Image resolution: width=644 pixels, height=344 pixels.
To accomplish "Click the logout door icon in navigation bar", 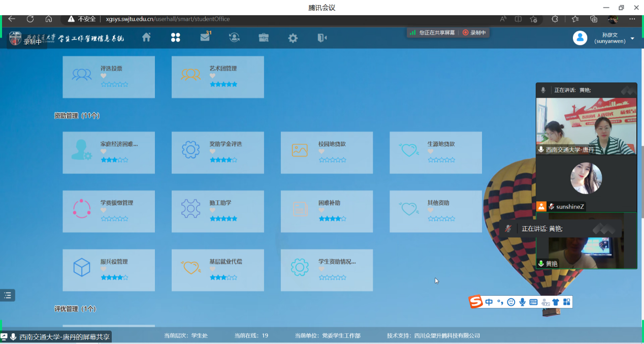I will [x=322, y=38].
